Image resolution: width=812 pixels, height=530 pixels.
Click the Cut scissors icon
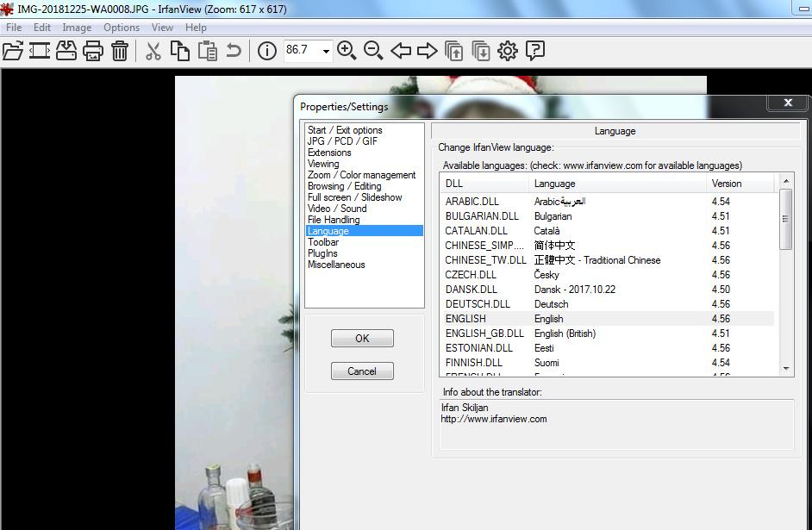point(153,51)
